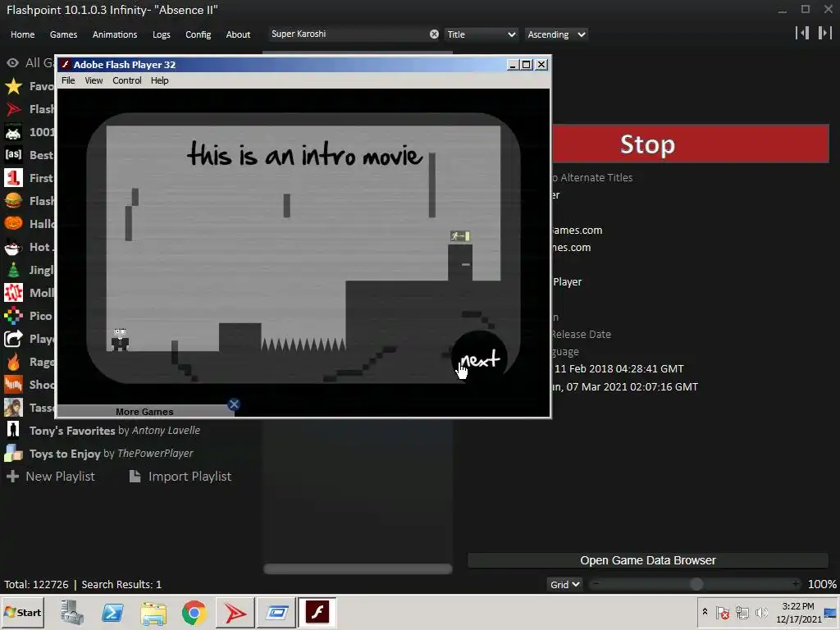Click Open Game Data Browser
This screenshot has height=630, width=840.
(648, 560)
